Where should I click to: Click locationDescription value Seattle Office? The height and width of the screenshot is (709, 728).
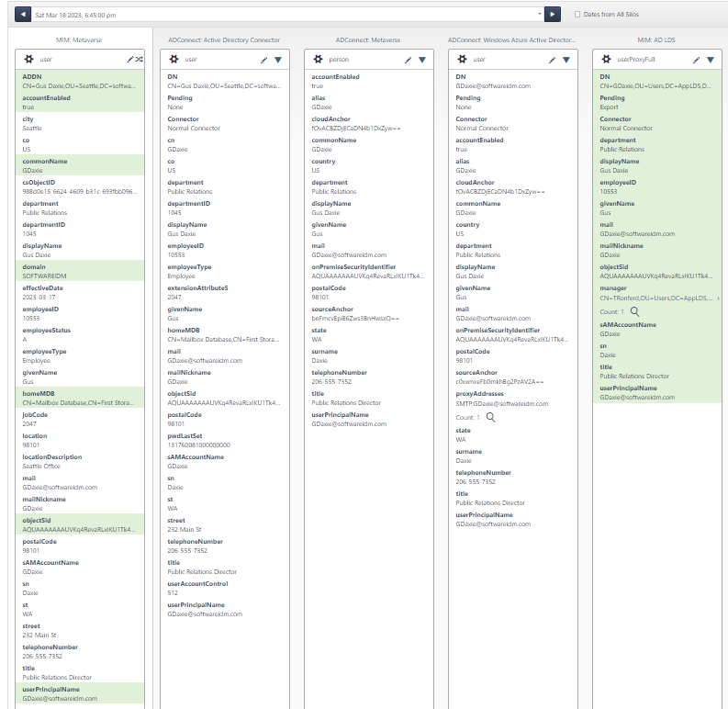pyautogui.click(x=41, y=466)
